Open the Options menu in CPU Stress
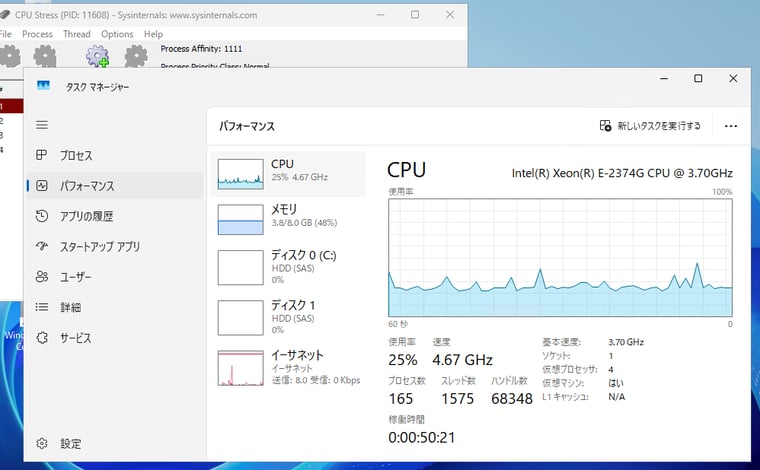760x470 pixels. [x=117, y=34]
